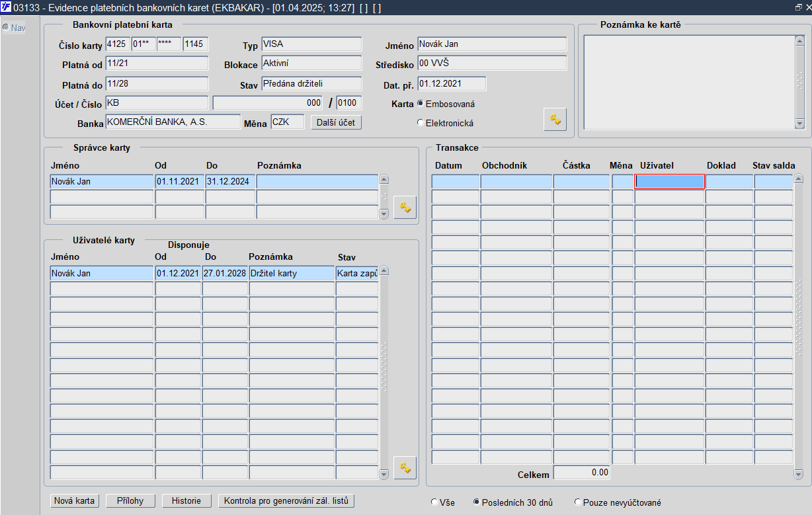Click the Účet field showing KB
Image resolution: width=812 pixels, height=515 pixels.
pos(157,103)
